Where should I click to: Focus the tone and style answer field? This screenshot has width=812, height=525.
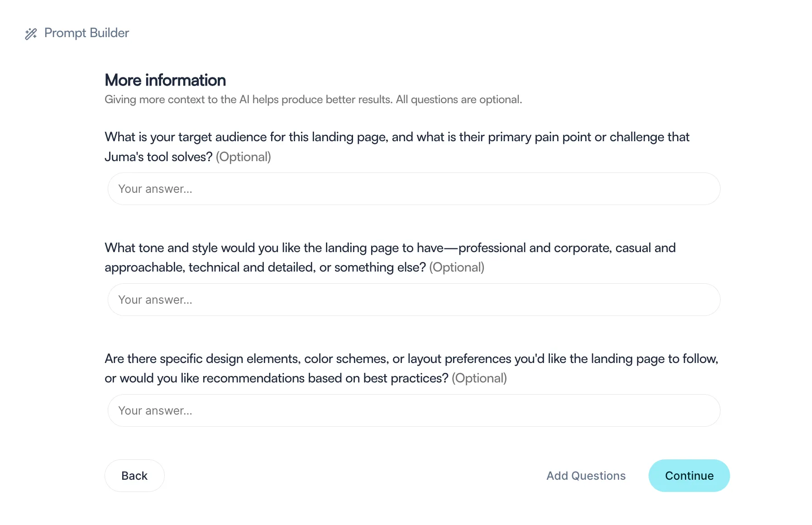[414, 300]
